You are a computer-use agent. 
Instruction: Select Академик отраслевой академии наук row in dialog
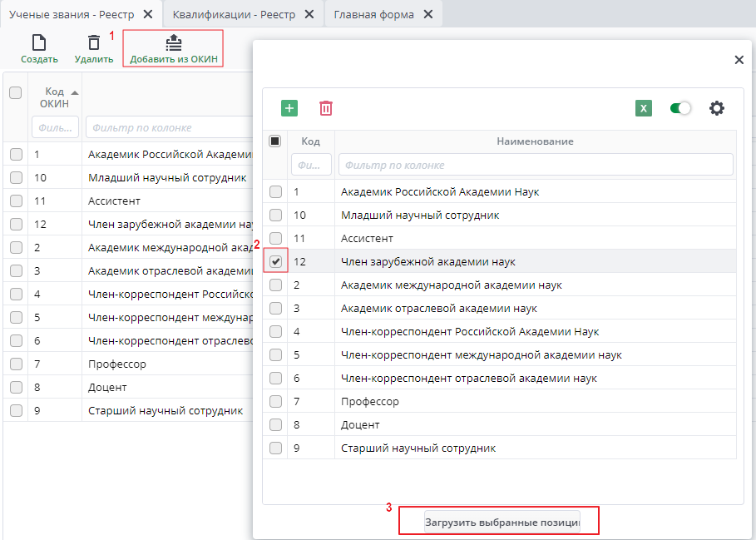click(x=439, y=308)
